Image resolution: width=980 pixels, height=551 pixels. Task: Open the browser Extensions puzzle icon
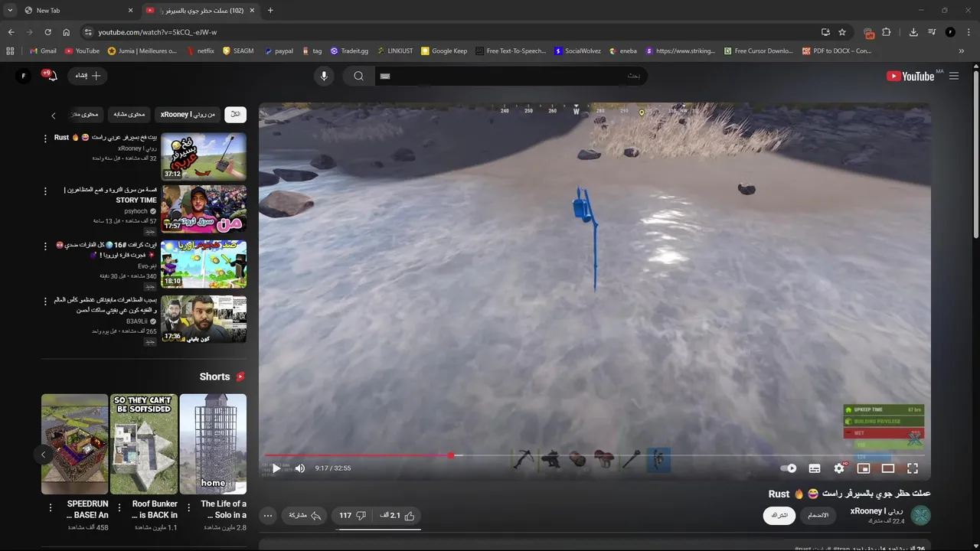(x=887, y=32)
